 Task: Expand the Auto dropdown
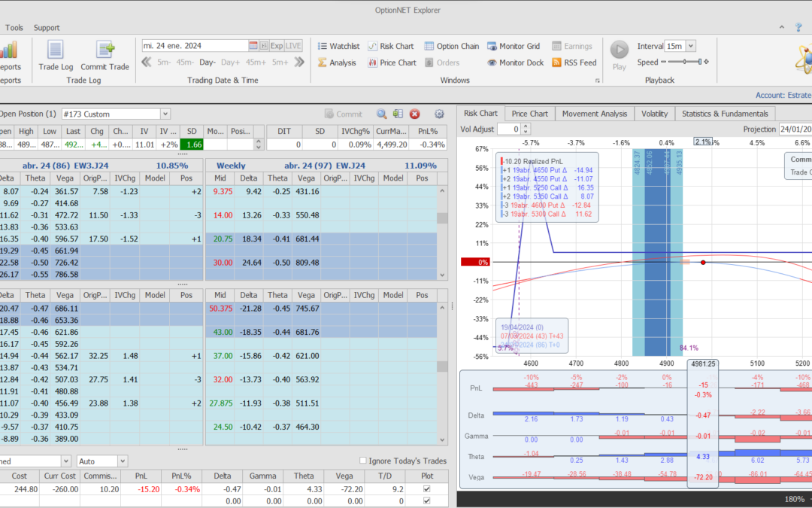pyautogui.click(x=123, y=461)
